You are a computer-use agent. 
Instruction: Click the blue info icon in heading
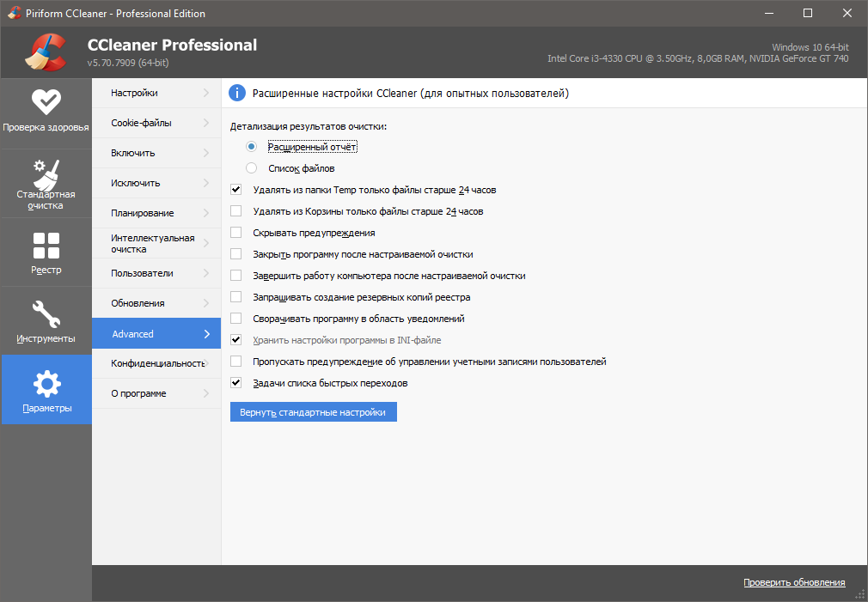click(237, 93)
